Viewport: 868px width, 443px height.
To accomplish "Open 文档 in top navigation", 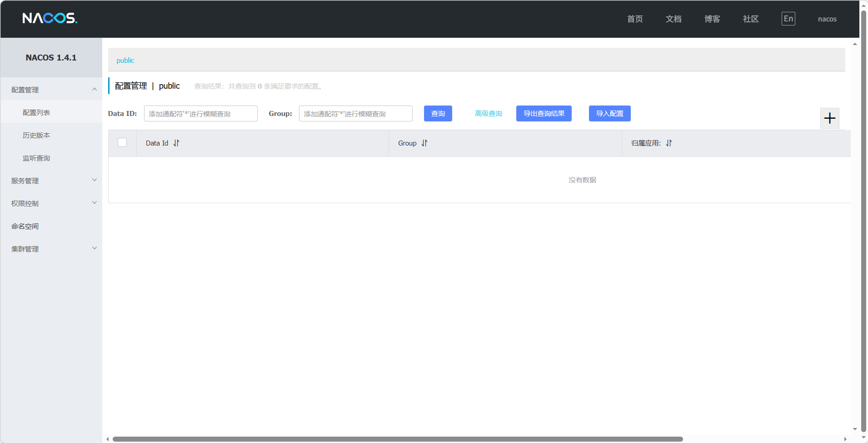I will tap(673, 19).
